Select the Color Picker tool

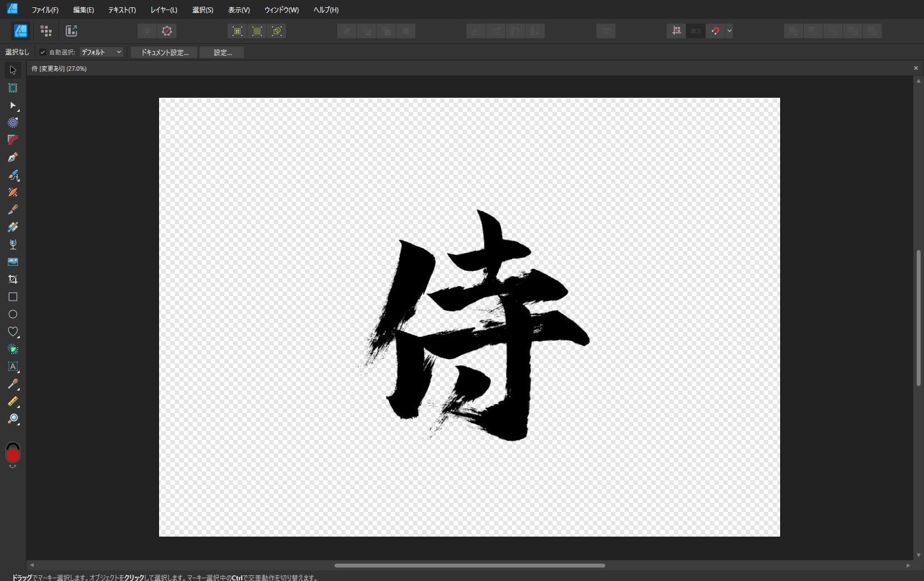point(12,384)
